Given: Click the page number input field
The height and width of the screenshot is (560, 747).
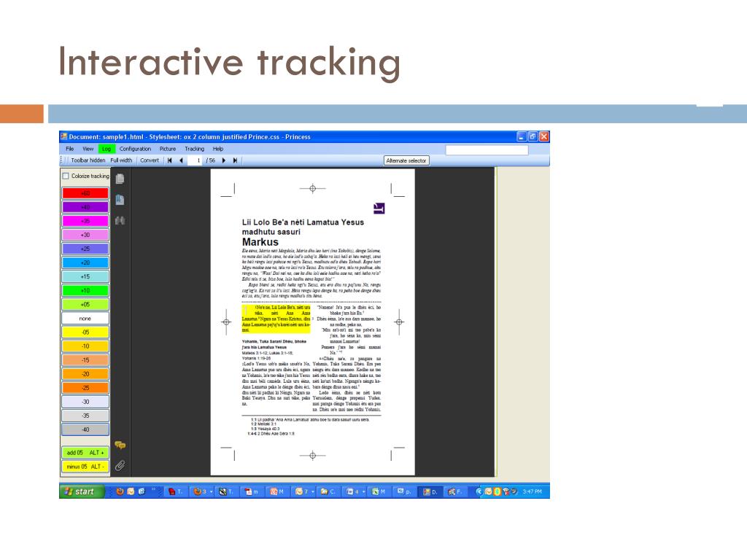Looking at the screenshot, I should coord(196,160).
